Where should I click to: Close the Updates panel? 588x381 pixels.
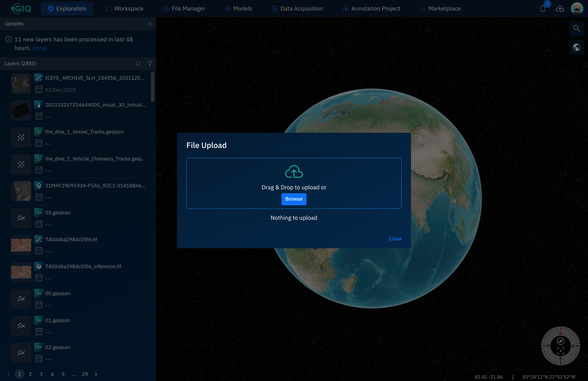pos(150,24)
